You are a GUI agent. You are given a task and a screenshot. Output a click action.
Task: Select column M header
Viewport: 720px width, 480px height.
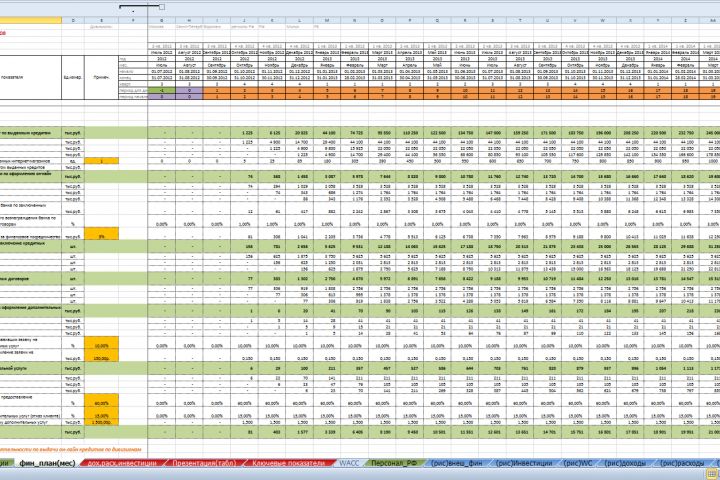[327, 20]
